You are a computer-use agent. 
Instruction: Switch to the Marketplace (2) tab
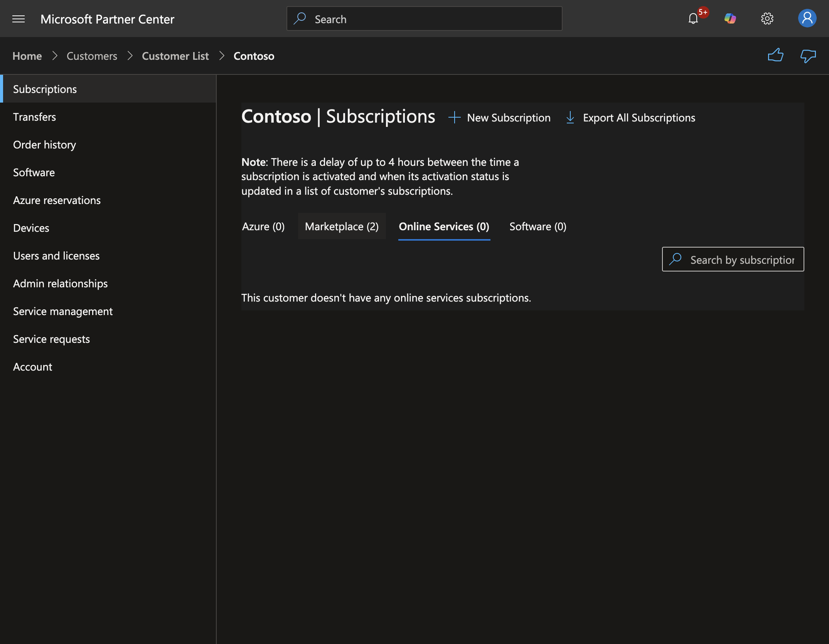[342, 226]
